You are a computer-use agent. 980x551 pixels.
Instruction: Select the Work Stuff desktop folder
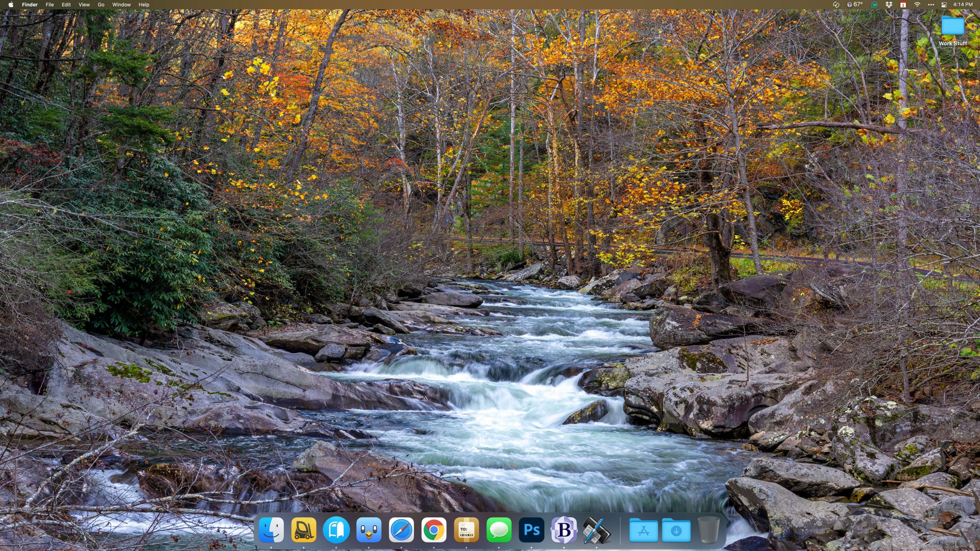click(x=952, y=27)
